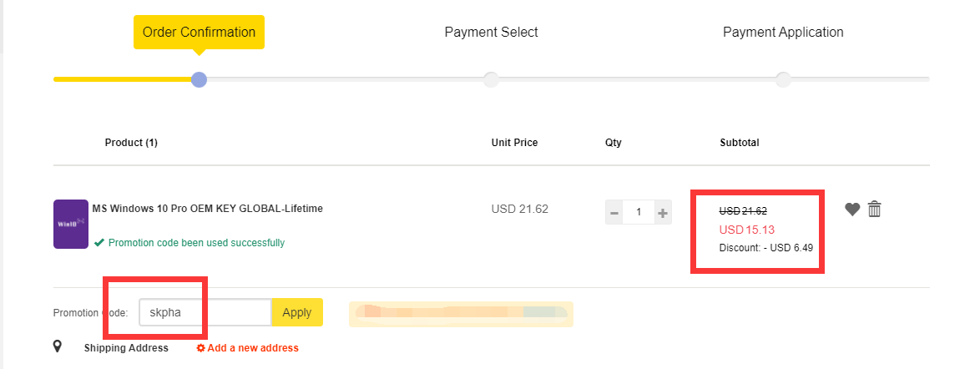The height and width of the screenshot is (369, 980).
Task: Go to the Payment Application step
Action: coord(783,32)
